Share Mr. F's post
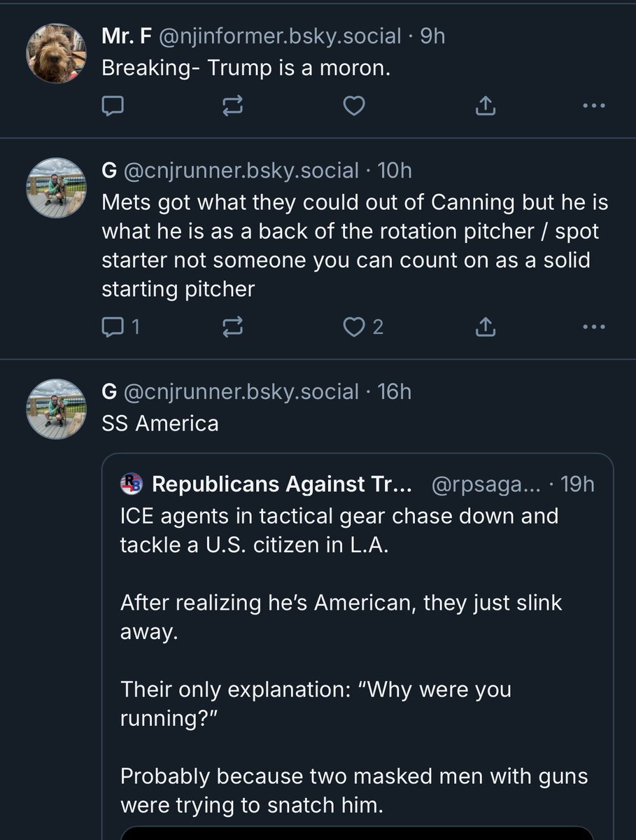The width and height of the screenshot is (636, 840). [x=485, y=106]
